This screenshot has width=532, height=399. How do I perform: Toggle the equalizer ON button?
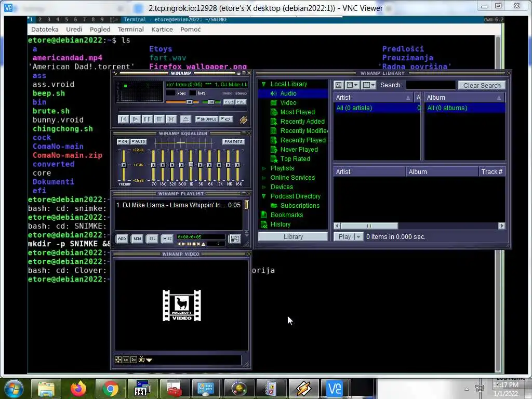[x=123, y=141]
